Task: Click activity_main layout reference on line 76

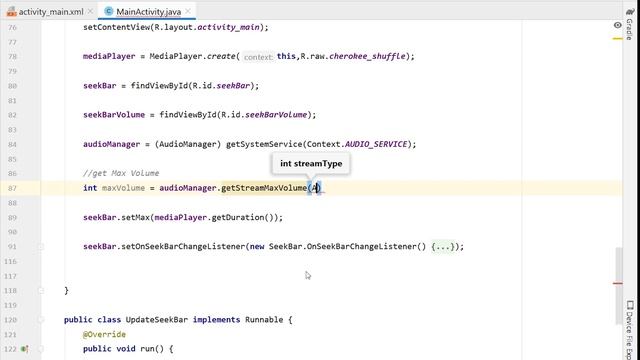Action: tap(229, 27)
